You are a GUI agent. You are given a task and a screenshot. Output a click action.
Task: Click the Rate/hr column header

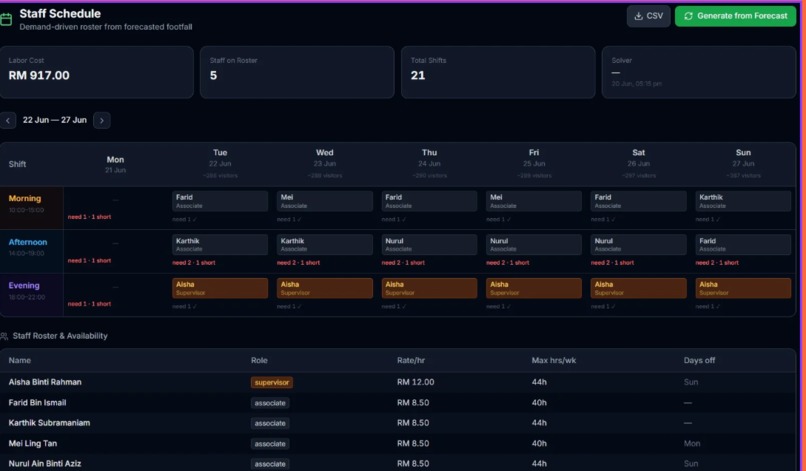tap(411, 360)
